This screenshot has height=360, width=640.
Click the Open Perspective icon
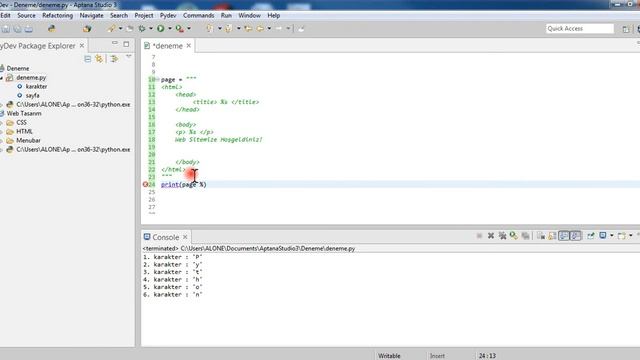click(626, 29)
